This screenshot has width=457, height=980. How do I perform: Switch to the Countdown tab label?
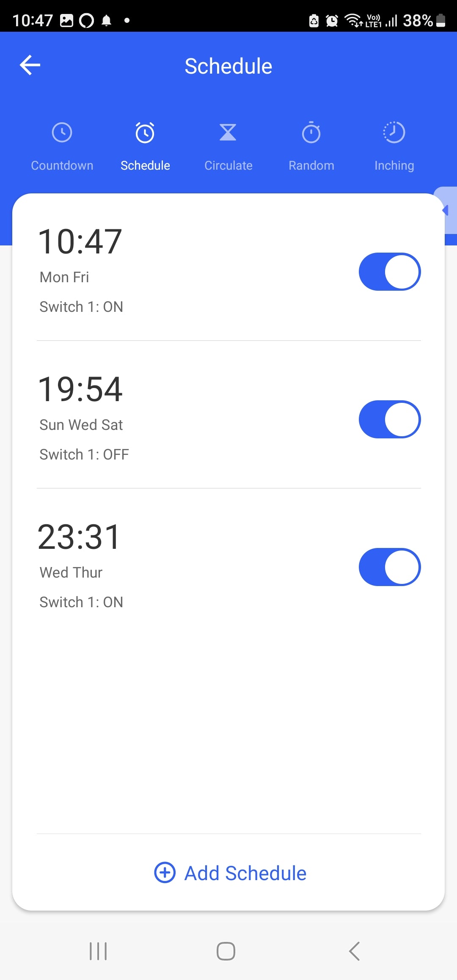pos(62,165)
